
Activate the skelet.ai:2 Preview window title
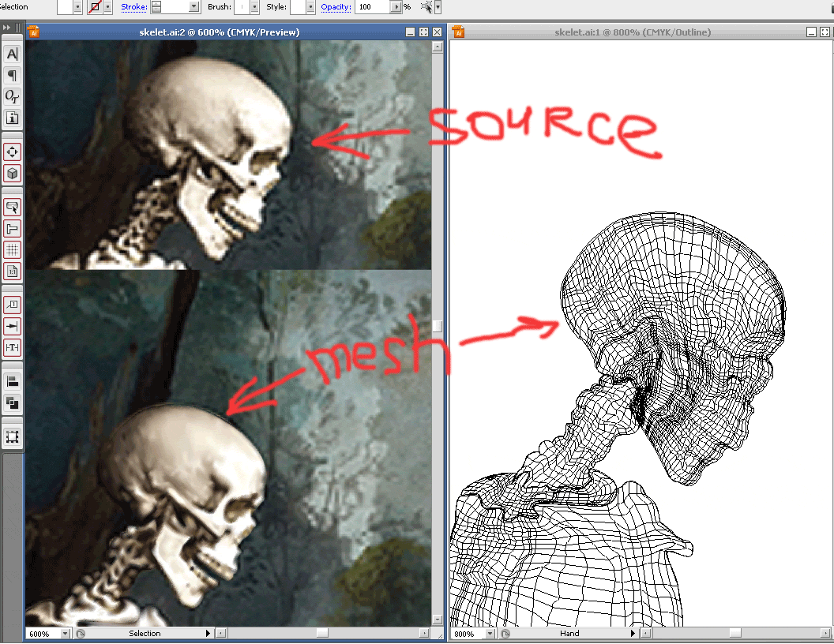219,32
